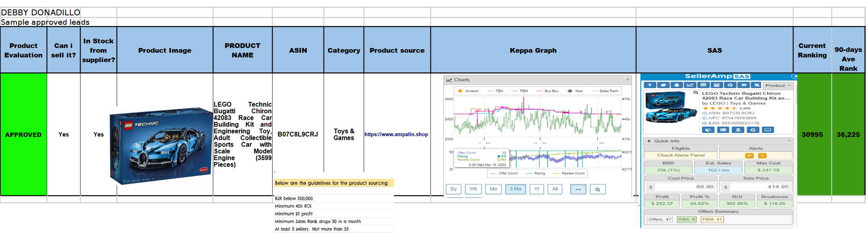Toggle the FBM series in chart legend
The height and width of the screenshot is (247, 868).
point(520,91)
